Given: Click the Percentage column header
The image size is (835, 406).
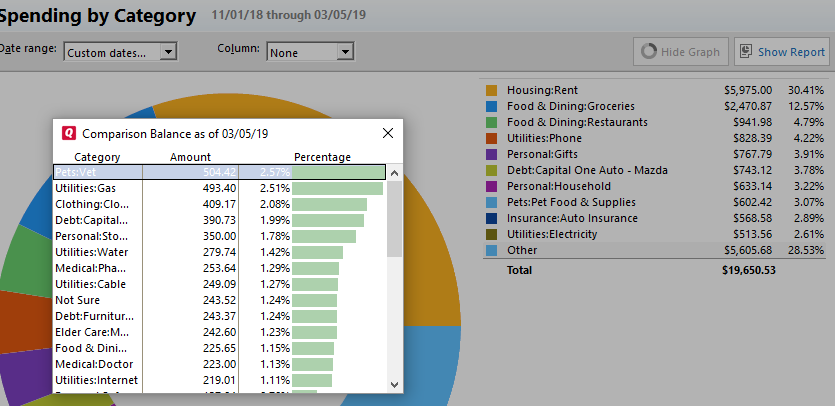Looking at the screenshot, I should click(322, 157).
